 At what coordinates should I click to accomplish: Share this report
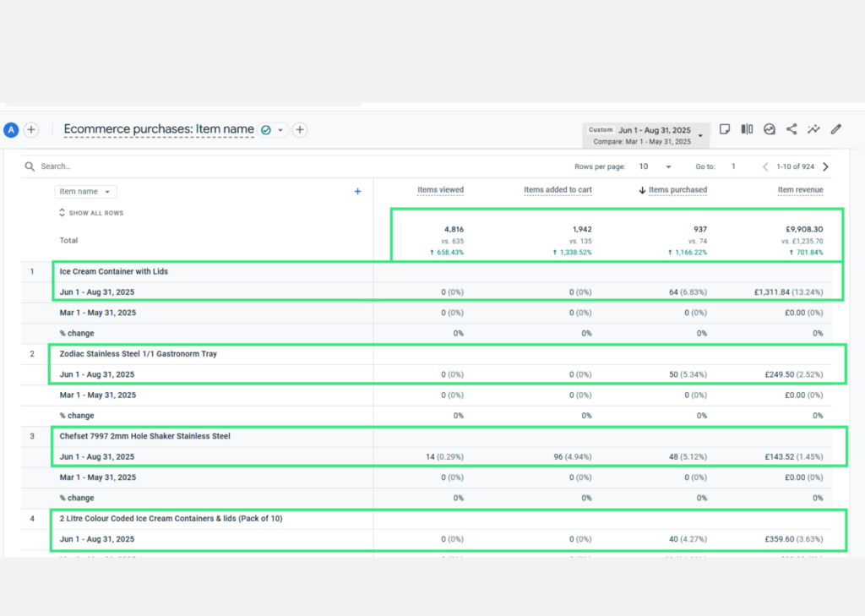[x=792, y=129]
